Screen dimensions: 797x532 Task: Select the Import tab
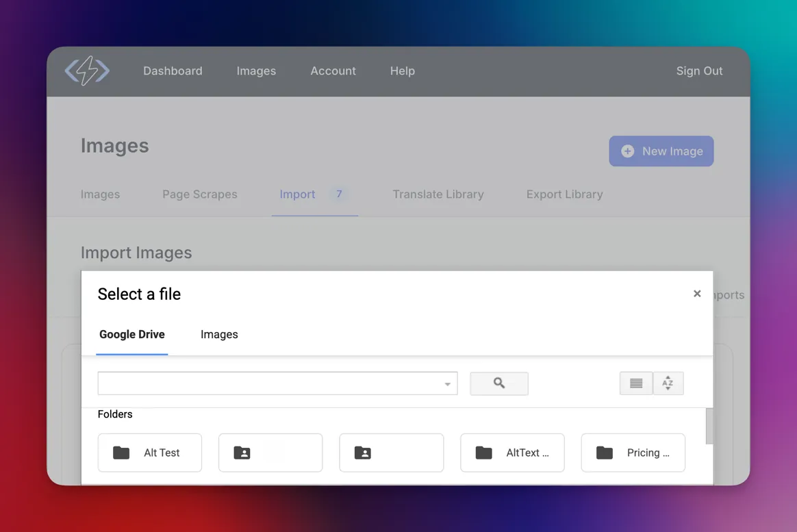pos(297,194)
